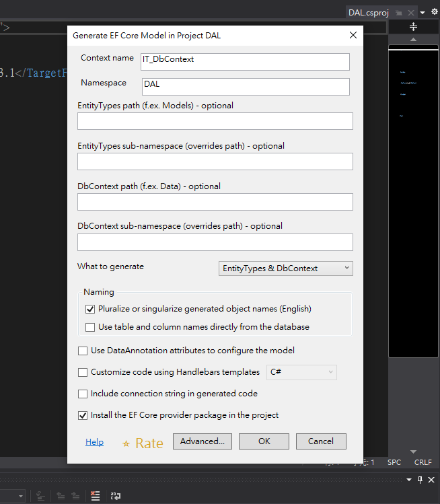Focus the EntityTypes path input field
The height and width of the screenshot is (504, 440).
pos(215,121)
